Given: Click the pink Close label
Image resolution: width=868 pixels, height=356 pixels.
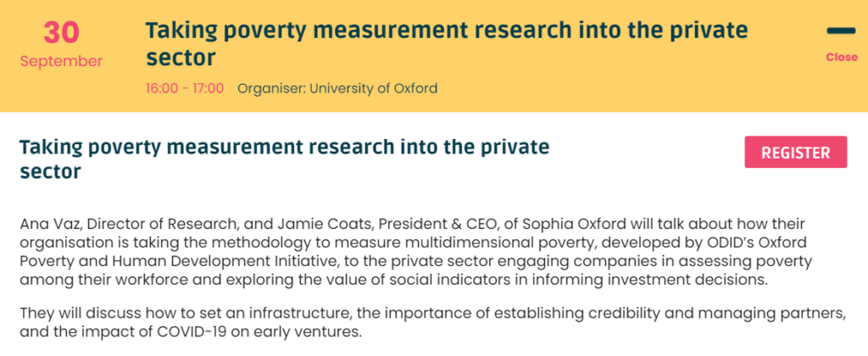Looking at the screenshot, I should (842, 57).
